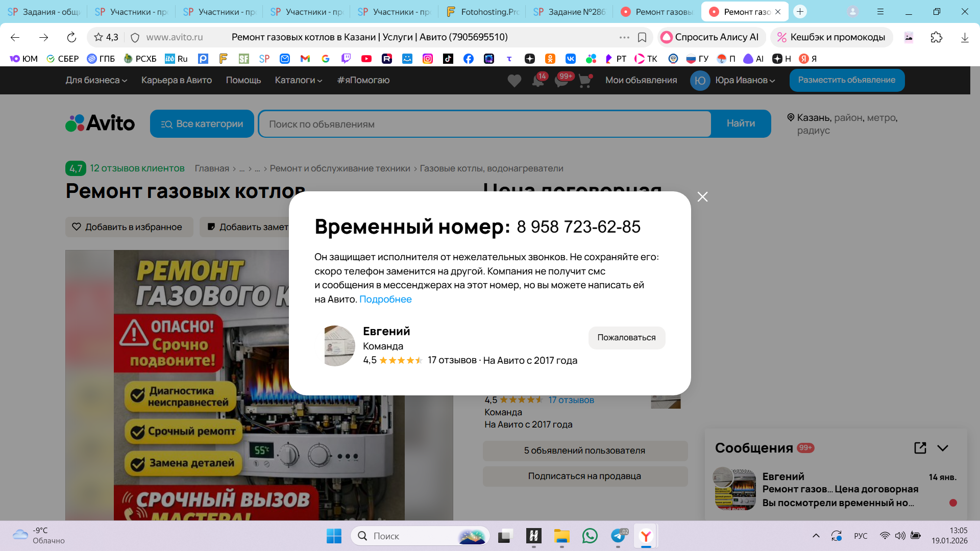Click the Пожаловаться button
980x551 pixels.
point(626,338)
